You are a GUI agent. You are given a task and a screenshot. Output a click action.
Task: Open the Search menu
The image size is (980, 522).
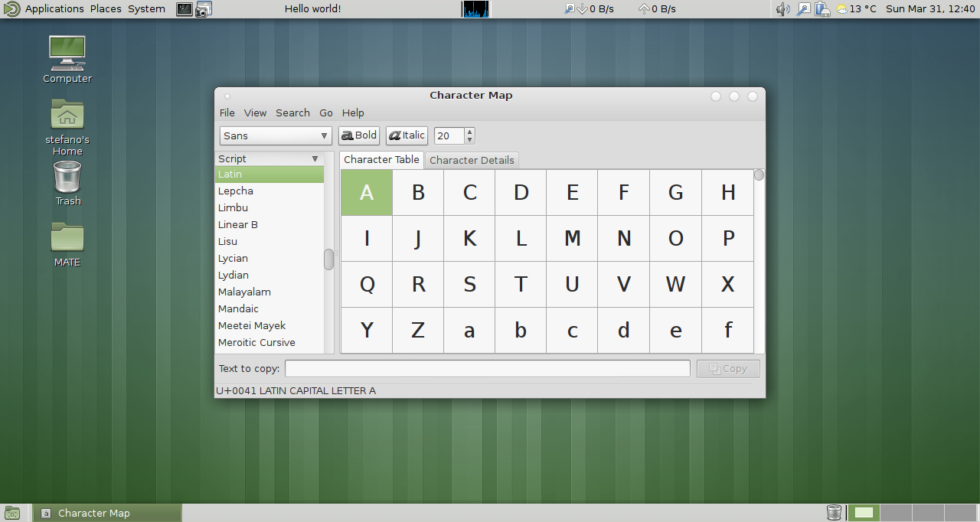292,113
